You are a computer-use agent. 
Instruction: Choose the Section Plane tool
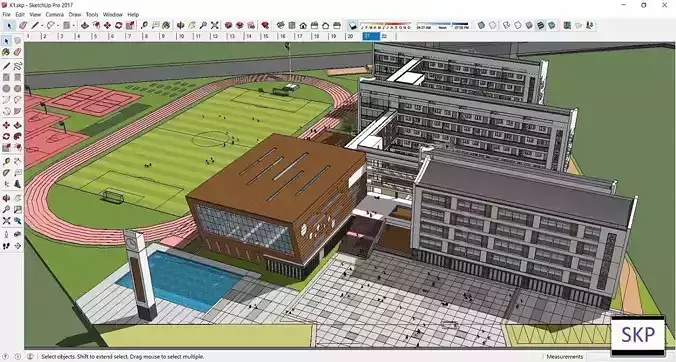tap(17, 245)
